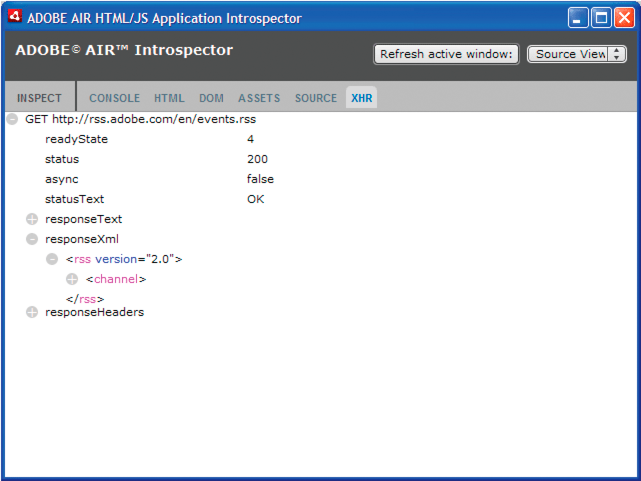
Task: Click the statusText value OK
Action: tap(256, 199)
